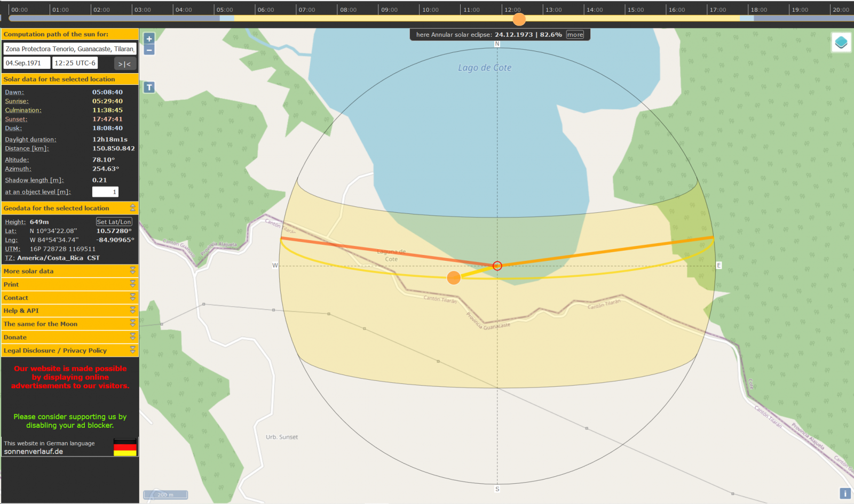Open the Help & API section

(x=132, y=310)
